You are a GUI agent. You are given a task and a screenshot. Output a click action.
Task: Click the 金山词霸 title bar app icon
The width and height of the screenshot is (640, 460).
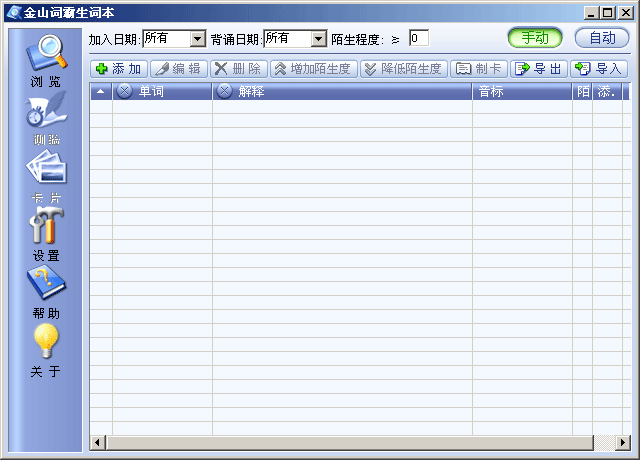point(14,13)
